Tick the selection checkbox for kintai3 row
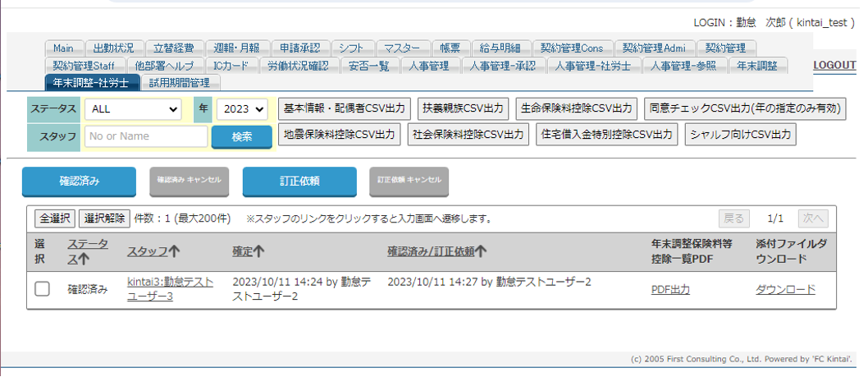 [42, 289]
